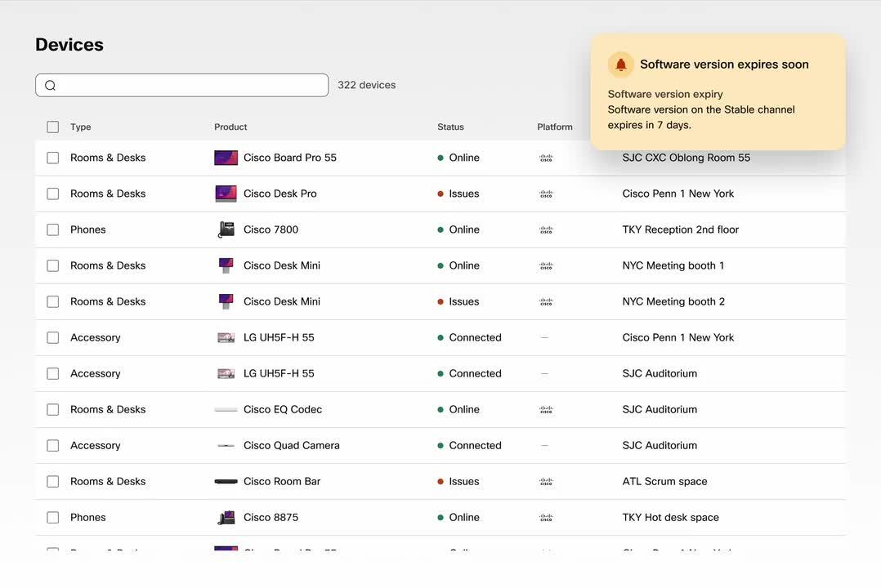
Task: Click the NYC Meeting booth 1 location
Action: [673, 265]
